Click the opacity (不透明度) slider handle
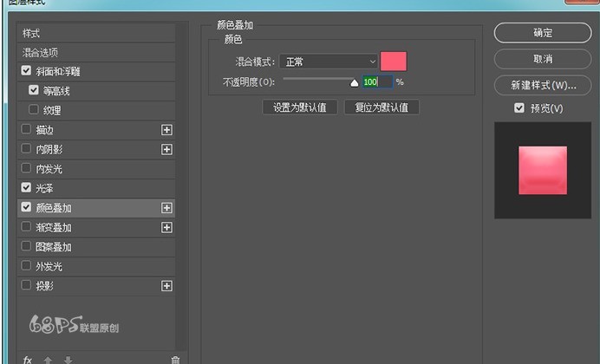Image resolution: width=600 pixels, height=364 pixels. pos(355,82)
